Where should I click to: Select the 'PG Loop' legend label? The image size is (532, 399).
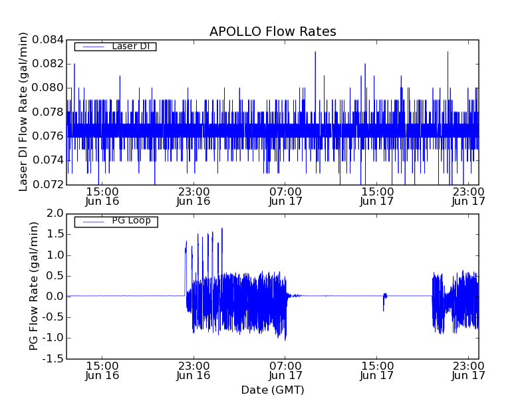pyautogui.click(x=131, y=221)
